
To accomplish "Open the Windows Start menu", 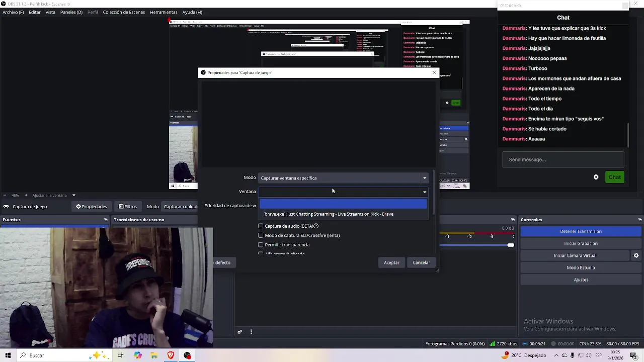I will (8, 355).
